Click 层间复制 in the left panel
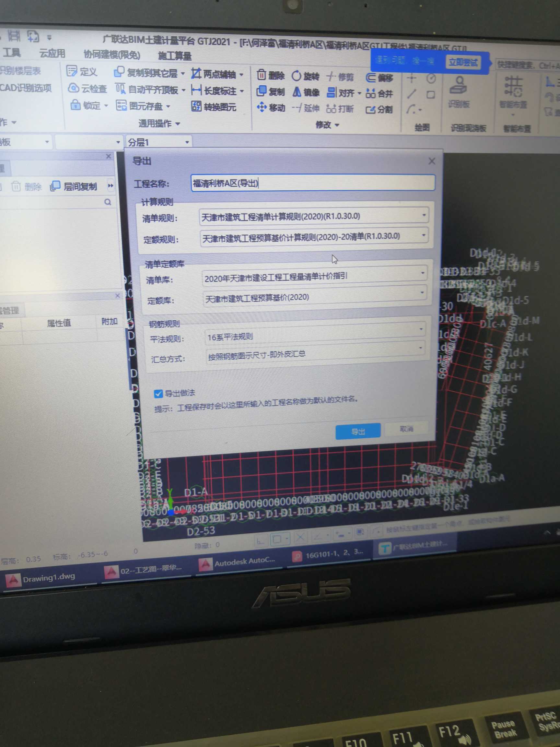Viewport: 560px width, 747px height. pyautogui.click(x=74, y=186)
